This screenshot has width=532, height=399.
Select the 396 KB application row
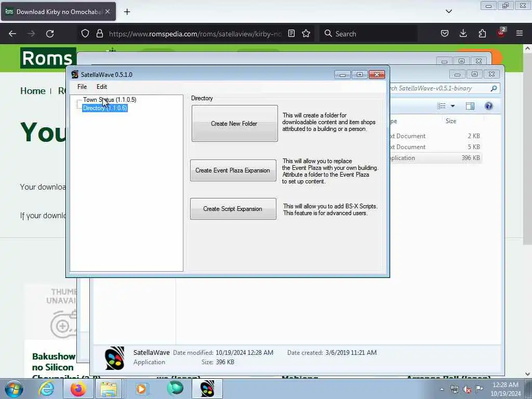[x=436, y=158]
